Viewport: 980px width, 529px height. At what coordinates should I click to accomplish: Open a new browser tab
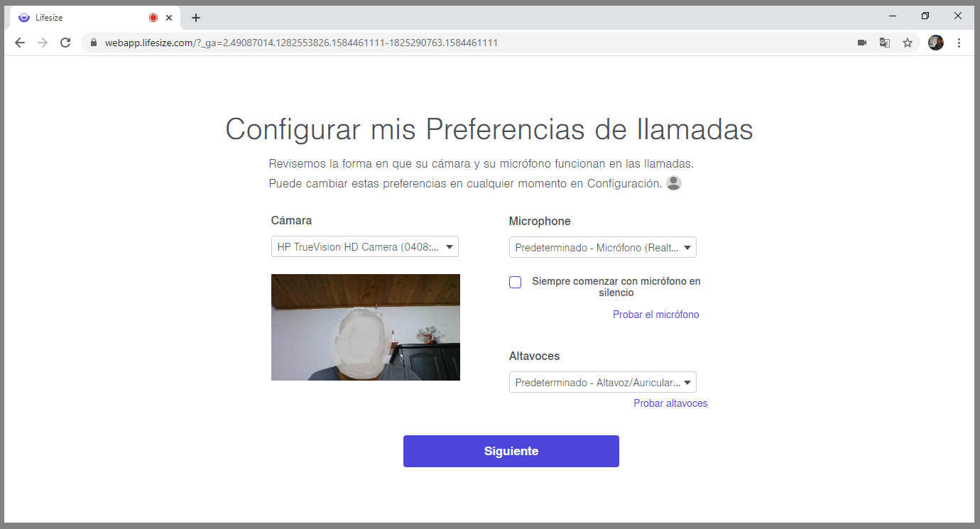(x=196, y=18)
